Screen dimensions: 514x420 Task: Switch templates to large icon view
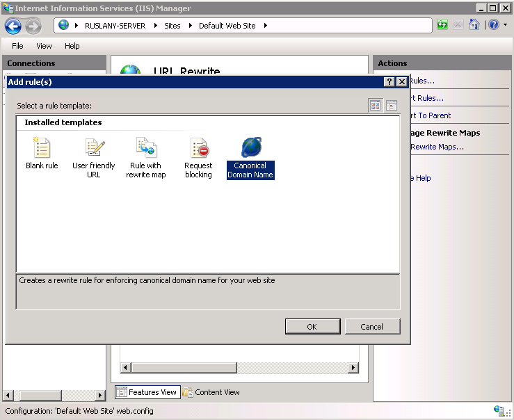pos(376,106)
